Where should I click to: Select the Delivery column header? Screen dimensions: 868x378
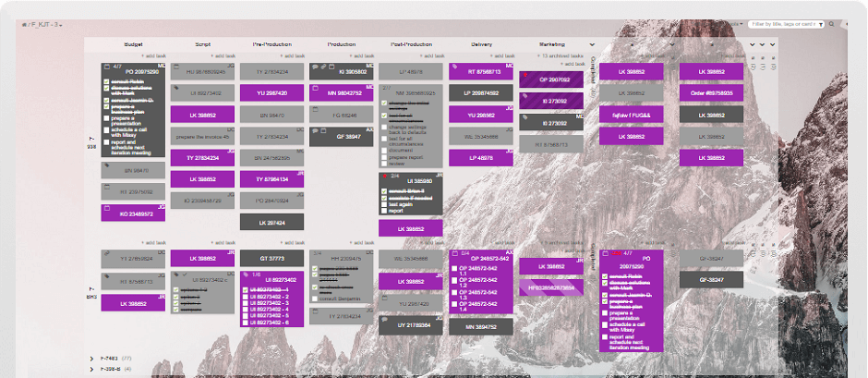pyautogui.click(x=481, y=44)
